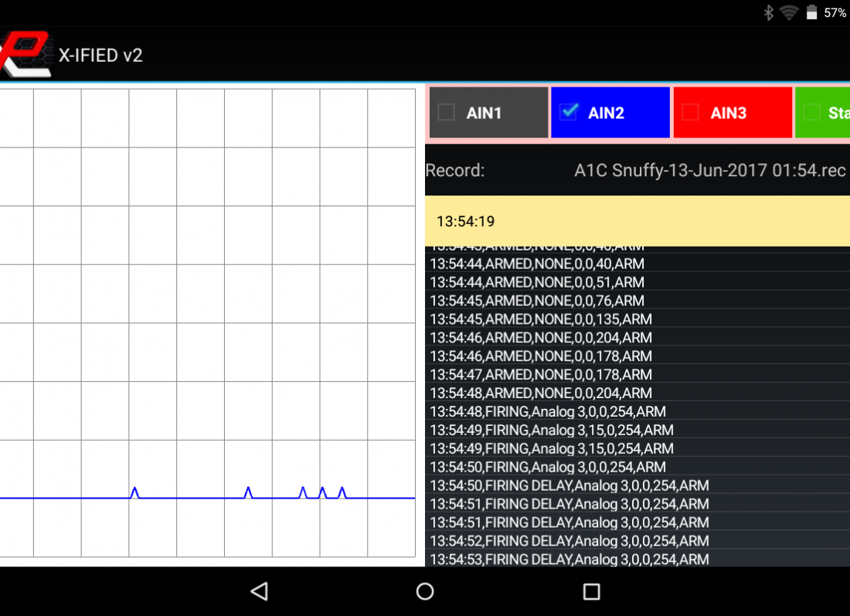Click the first blue spike on graph
Viewport: 850px width, 616px height.
(x=134, y=492)
